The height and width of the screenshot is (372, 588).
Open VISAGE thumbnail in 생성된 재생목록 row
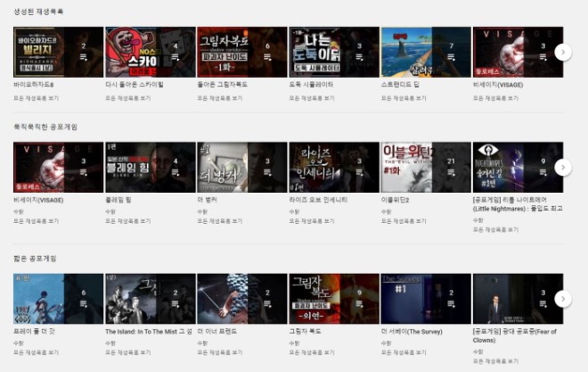pos(518,52)
